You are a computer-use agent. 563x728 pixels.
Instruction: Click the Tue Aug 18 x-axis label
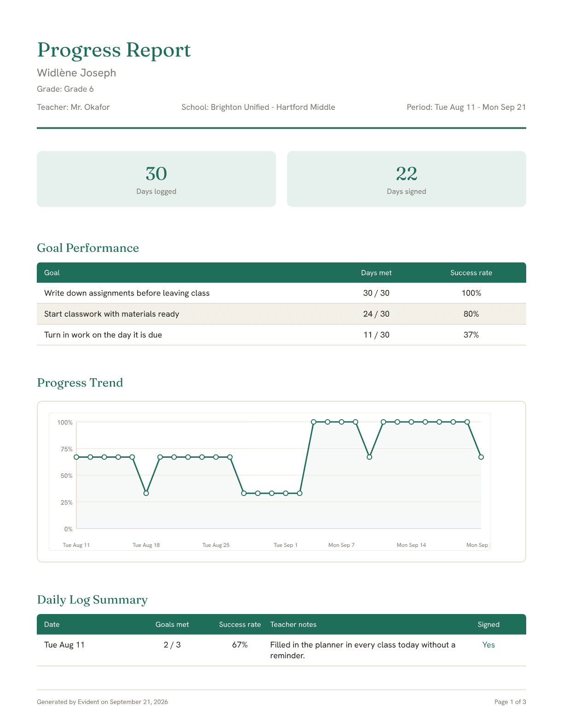[x=146, y=545]
